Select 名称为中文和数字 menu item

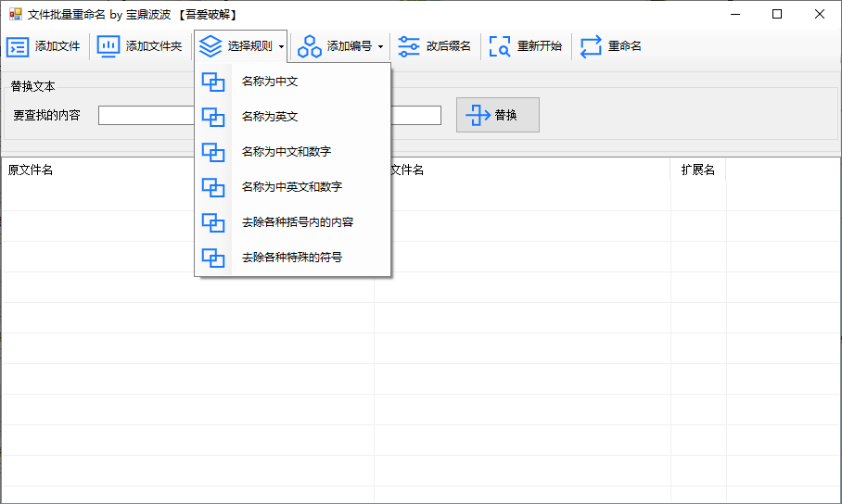pyautogui.click(x=286, y=152)
